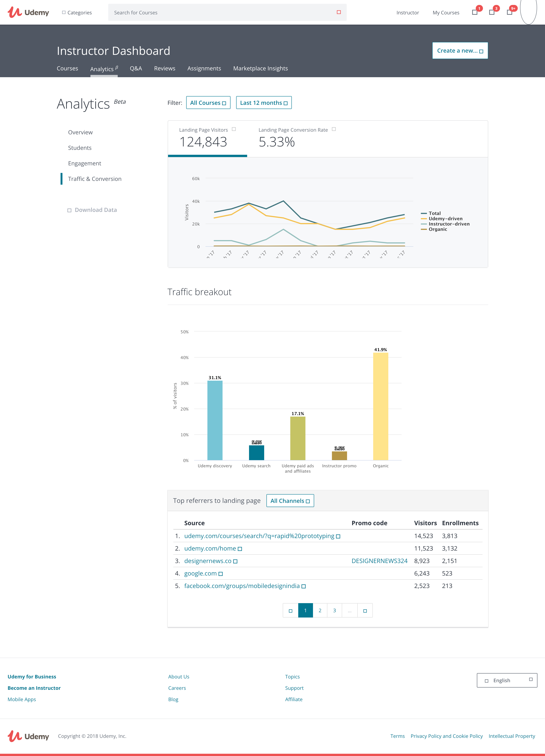The image size is (545, 756).
Task: Select the Analytics tab
Action: click(104, 69)
